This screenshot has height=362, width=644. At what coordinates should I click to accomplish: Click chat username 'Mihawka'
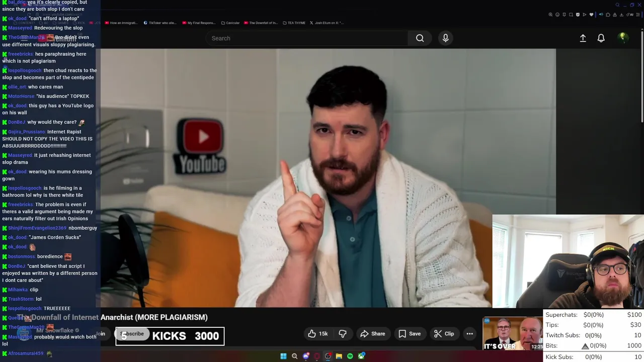pos(18,290)
